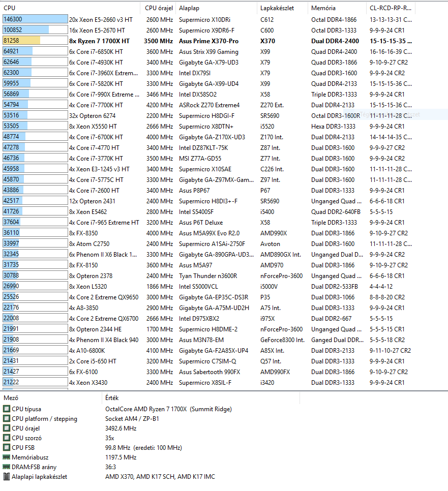Screen dimensions: 448x491
Task: Click Asus Prime X370-Pro motherboard cell
Action: click(208, 41)
